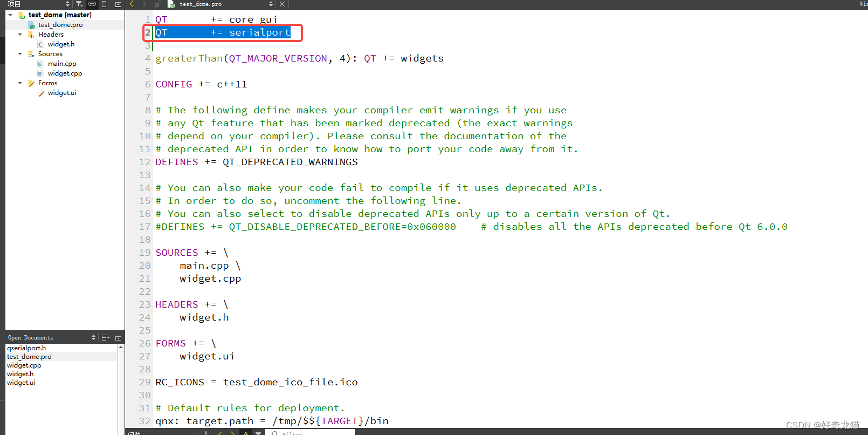Image resolution: width=868 pixels, height=435 pixels.
Task: Click the Forms folder icon
Action: [31, 83]
